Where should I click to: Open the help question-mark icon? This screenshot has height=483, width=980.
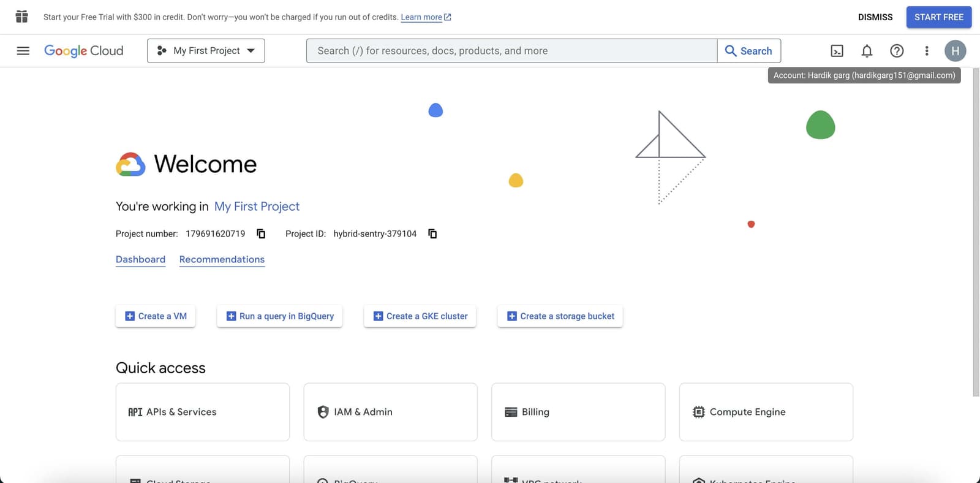pos(897,51)
